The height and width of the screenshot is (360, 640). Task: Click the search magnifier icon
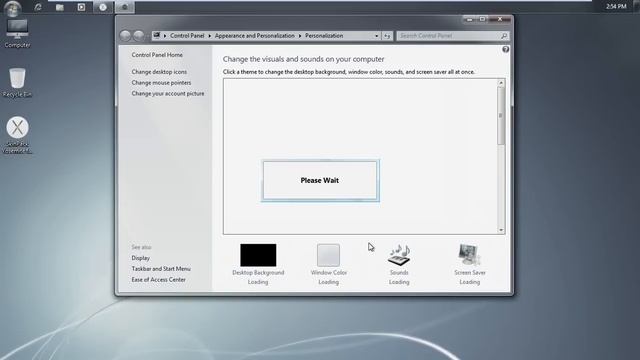pos(504,36)
